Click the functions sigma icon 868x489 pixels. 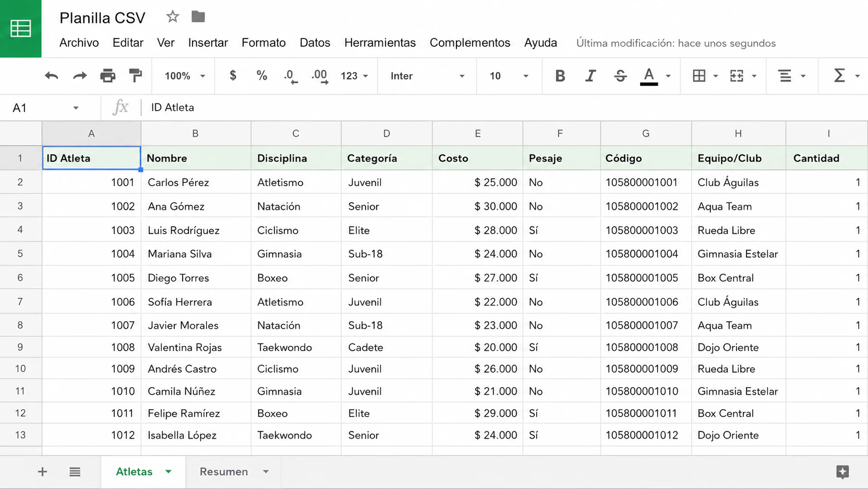click(839, 76)
